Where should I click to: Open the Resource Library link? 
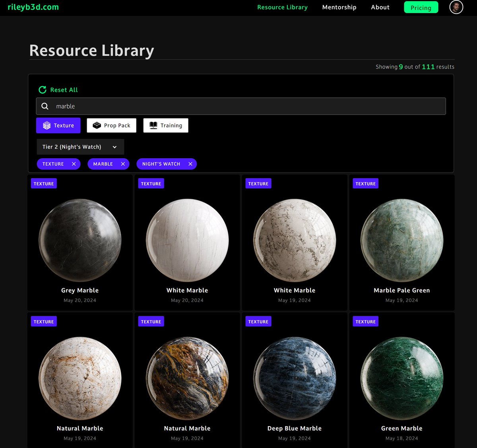282,7
